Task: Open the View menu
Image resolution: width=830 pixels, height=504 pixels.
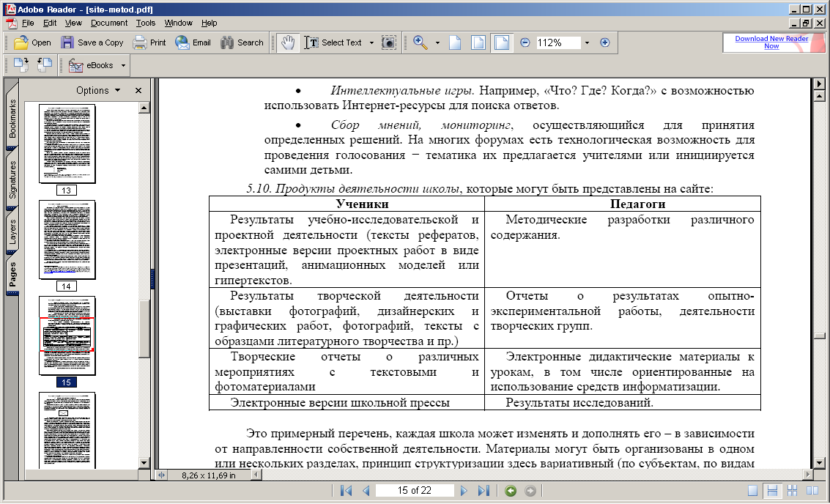Action: (73, 23)
